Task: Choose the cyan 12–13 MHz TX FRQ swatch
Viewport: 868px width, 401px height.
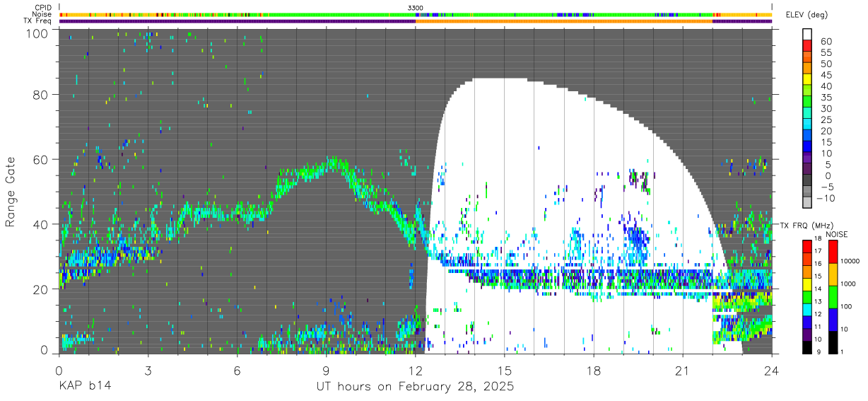Action: click(807, 309)
